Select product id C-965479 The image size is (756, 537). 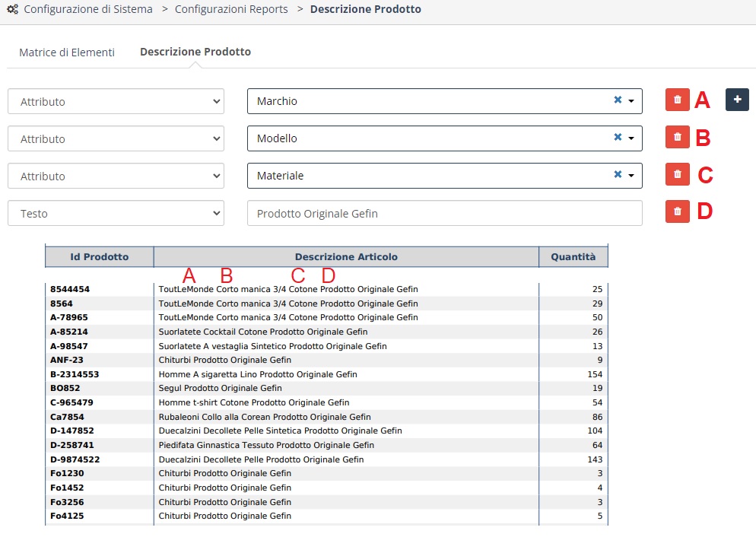click(71, 402)
